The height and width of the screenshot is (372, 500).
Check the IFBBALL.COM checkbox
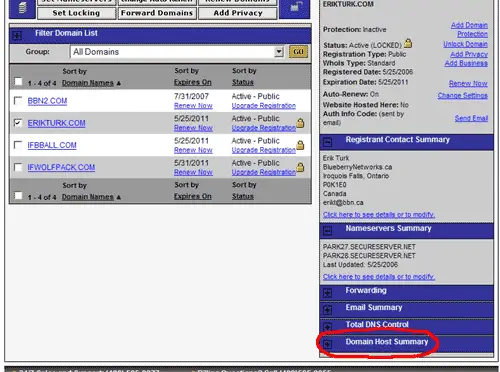[18, 145]
